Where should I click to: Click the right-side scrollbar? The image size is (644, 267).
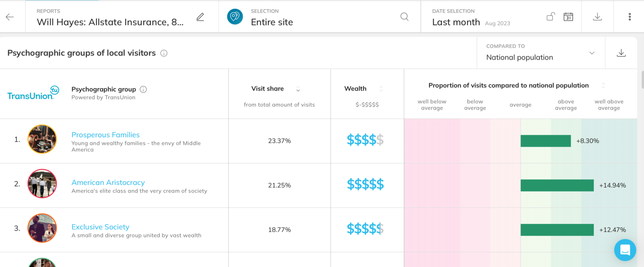(642, 80)
